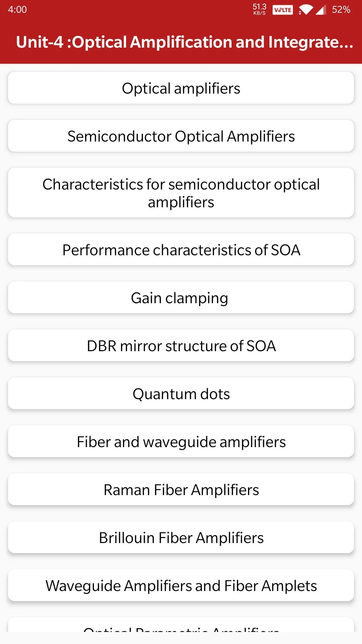The image size is (362, 644).
Task: Select the Quantum dots topic
Action: (x=181, y=393)
